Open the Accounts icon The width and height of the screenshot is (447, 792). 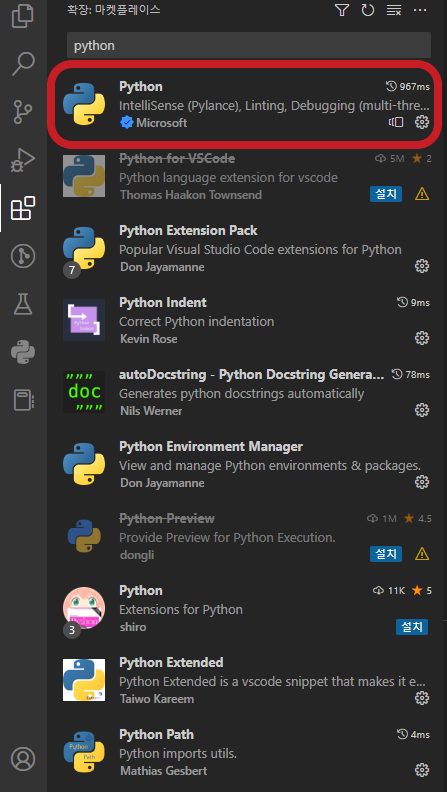pos(23,759)
